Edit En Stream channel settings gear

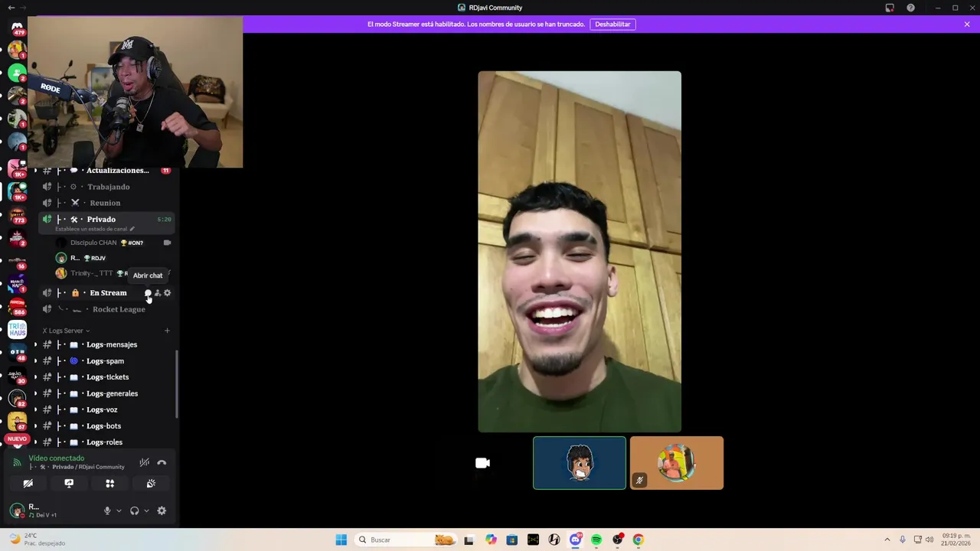point(168,293)
